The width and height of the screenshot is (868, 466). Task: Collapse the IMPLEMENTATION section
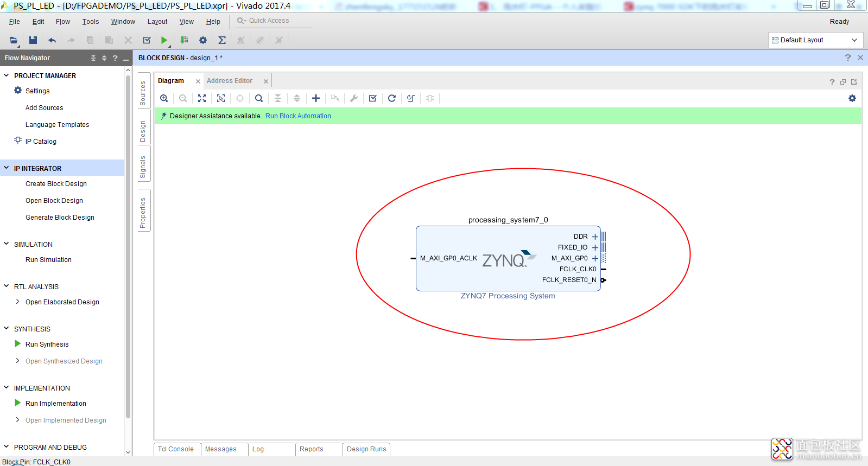click(7, 388)
